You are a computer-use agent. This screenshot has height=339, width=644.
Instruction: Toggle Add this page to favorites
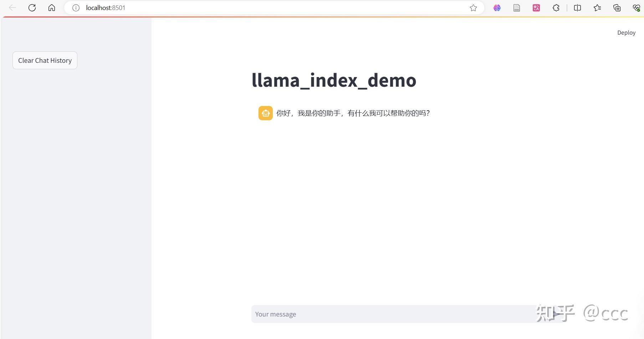tap(473, 7)
